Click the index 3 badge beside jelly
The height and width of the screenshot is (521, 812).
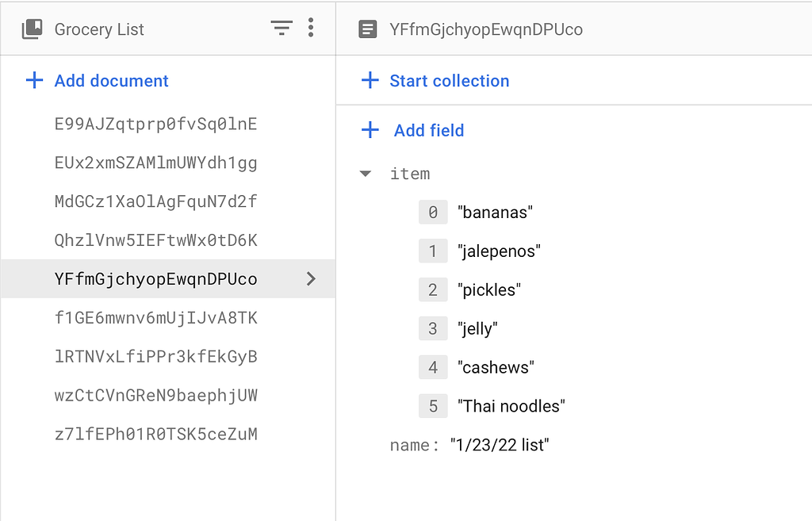point(433,328)
